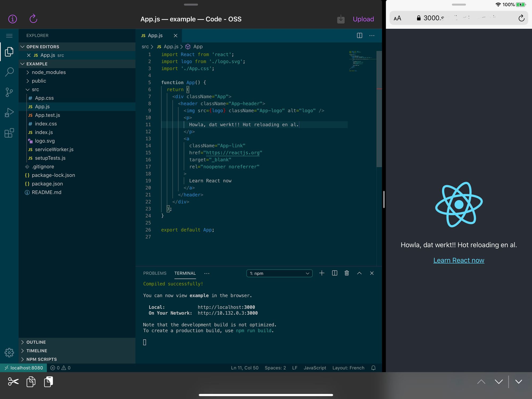The width and height of the screenshot is (532, 399).
Task: Split the editor to the right
Action: click(359, 35)
